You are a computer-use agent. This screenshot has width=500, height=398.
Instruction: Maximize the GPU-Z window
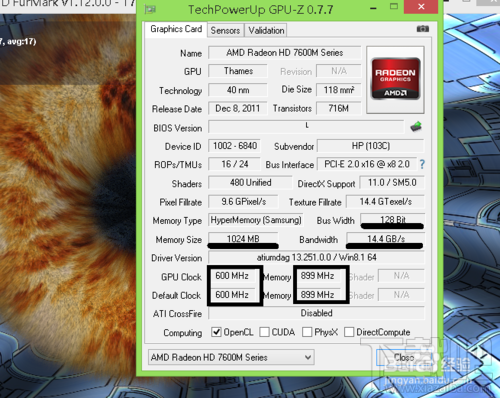point(394,7)
